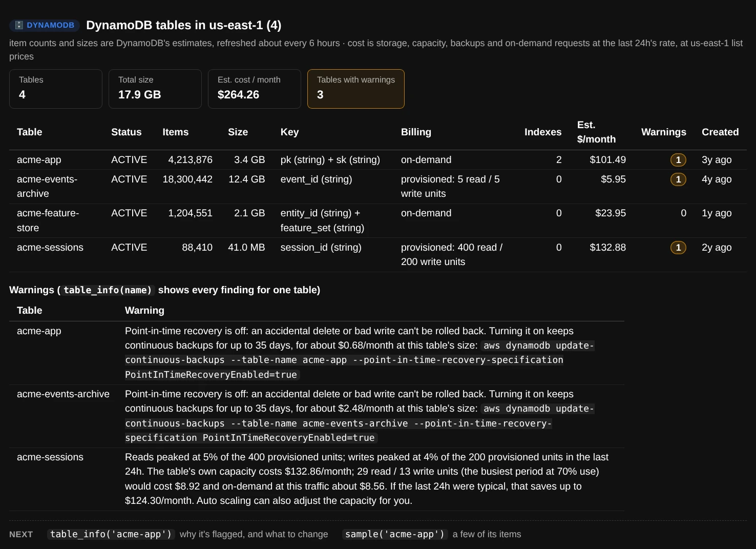This screenshot has width=756, height=549.
Task: Click 'session_id (string)' key cell
Action: point(321,248)
